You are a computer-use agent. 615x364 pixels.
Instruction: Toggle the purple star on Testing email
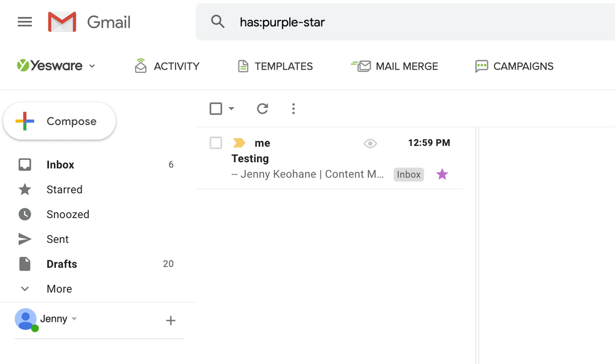pyautogui.click(x=442, y=174)
